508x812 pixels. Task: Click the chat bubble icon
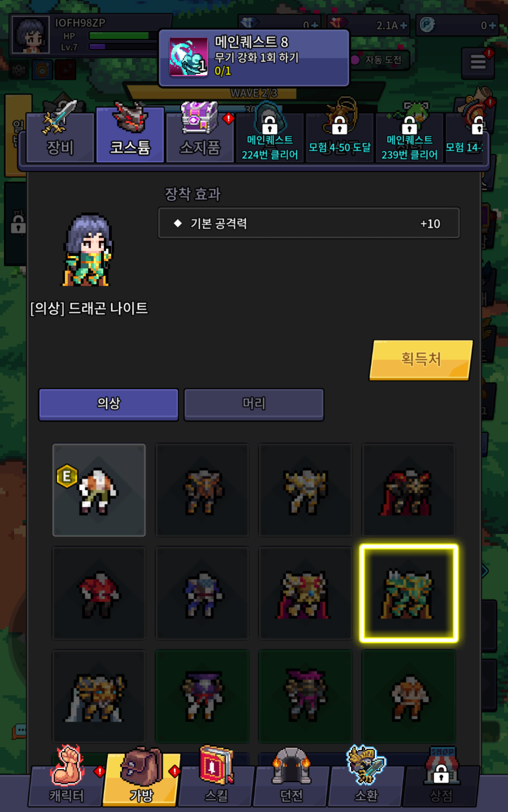click(x=19, y=731)
